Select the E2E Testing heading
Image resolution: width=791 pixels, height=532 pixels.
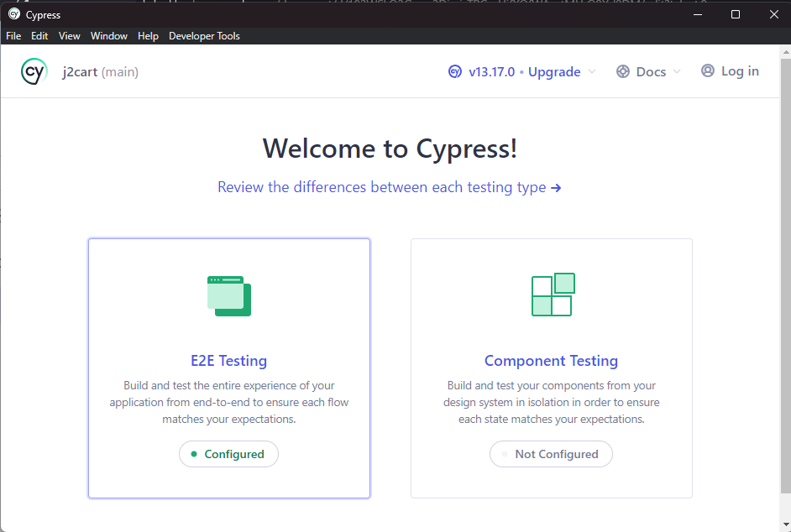(229, 361)
